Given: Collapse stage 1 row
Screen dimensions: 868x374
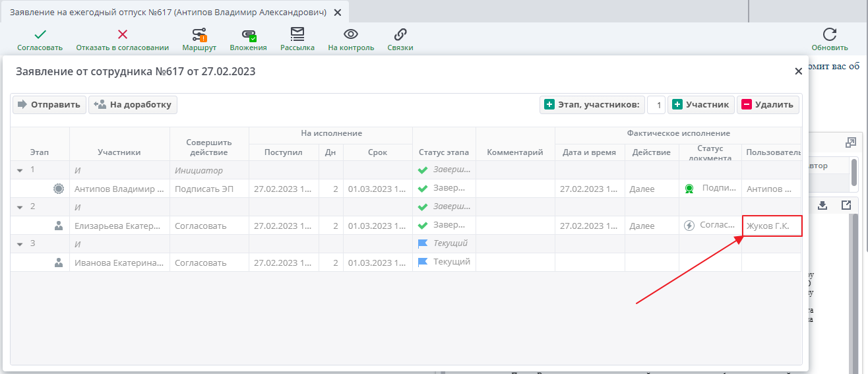Looking at the screenshot, I should point(19,170).
